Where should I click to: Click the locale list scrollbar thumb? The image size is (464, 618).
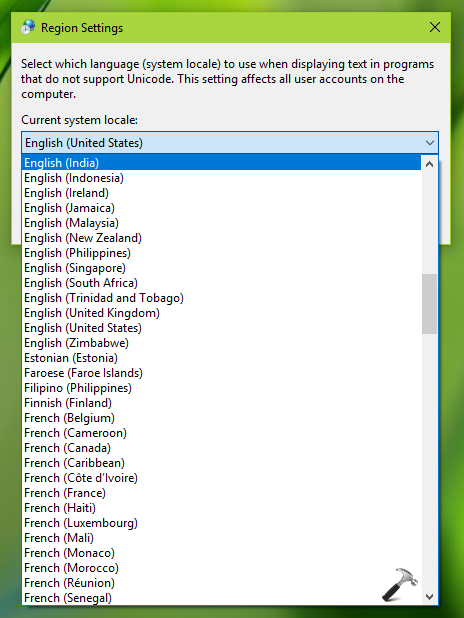[x=429, y=304]
